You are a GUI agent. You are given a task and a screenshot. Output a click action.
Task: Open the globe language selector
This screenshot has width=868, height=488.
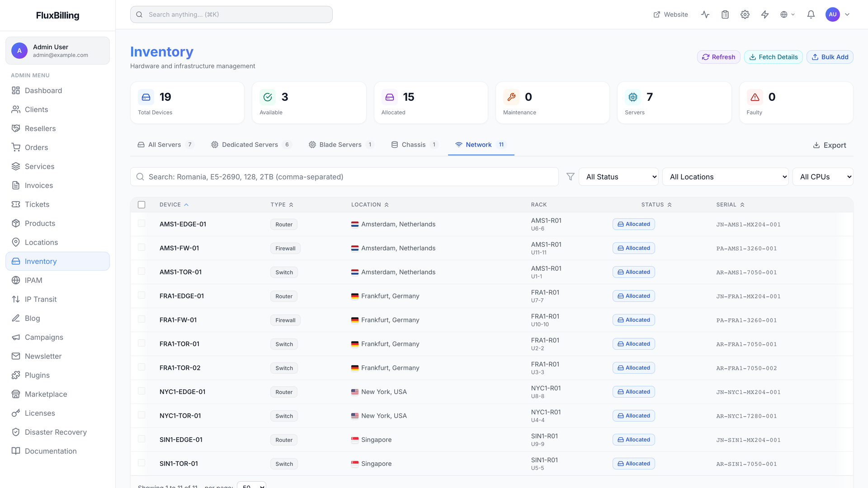788,14
